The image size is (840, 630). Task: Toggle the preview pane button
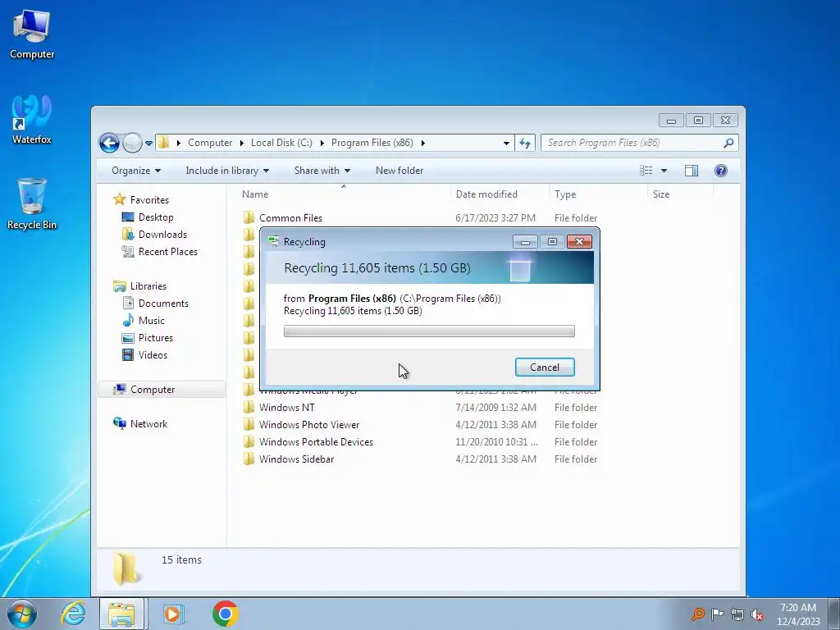pos(692,171)
